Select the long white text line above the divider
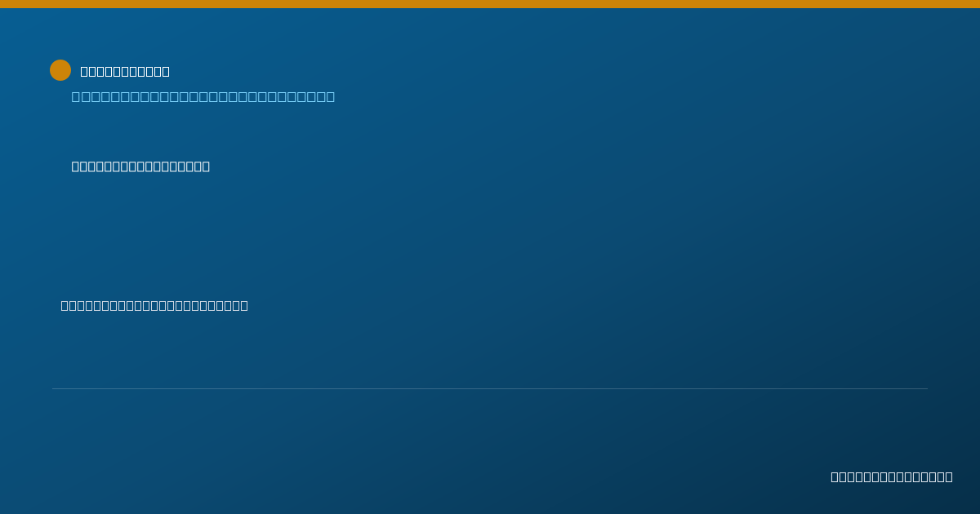 pyautogui.click(x=154, y=305)
